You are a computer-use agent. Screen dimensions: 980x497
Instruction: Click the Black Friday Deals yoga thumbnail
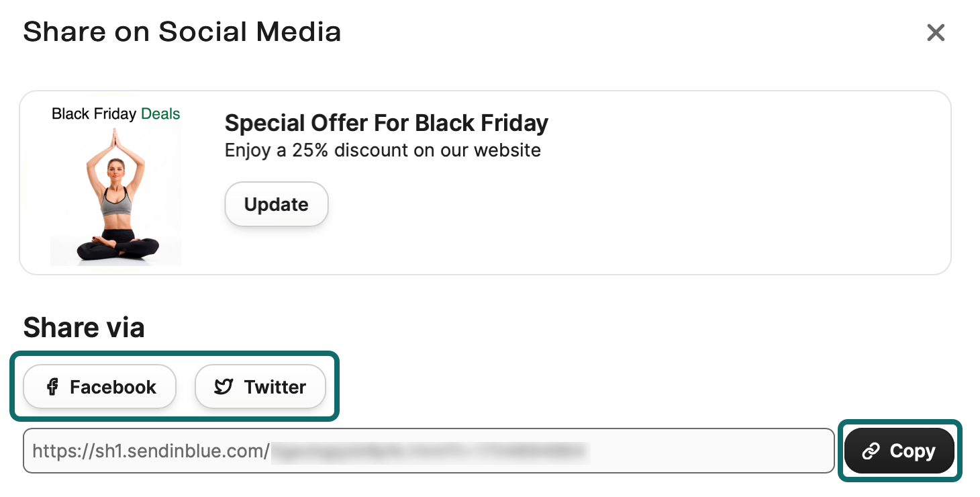[115, 181]
